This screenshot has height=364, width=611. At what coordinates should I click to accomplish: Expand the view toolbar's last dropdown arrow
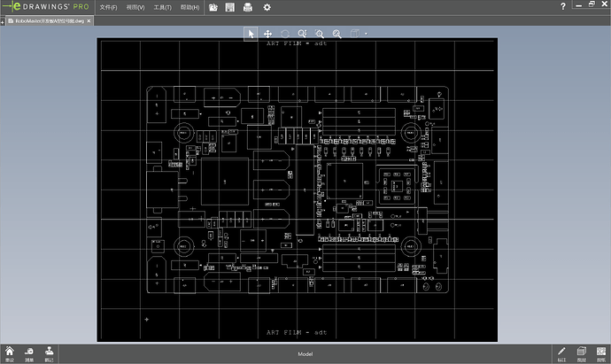coord(366,33)
